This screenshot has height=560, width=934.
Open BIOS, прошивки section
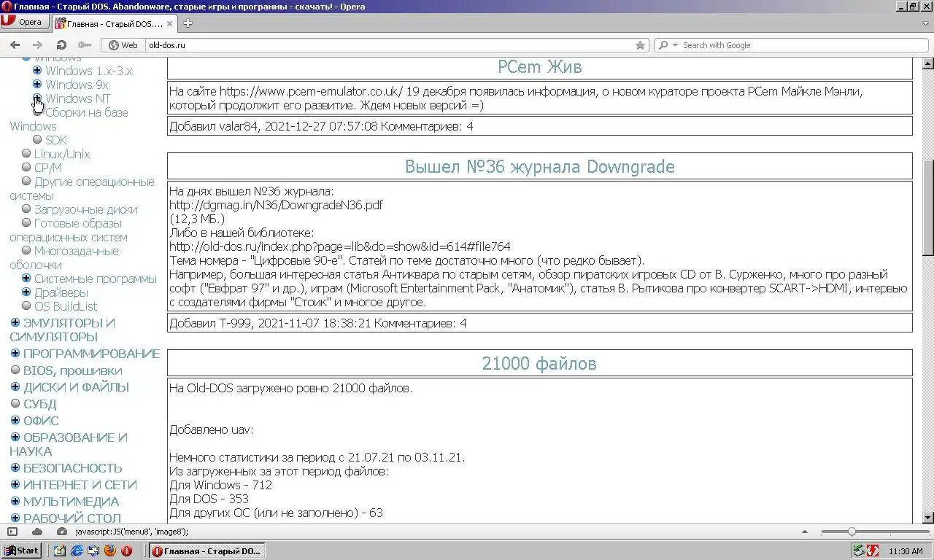[x=73, y=370]
